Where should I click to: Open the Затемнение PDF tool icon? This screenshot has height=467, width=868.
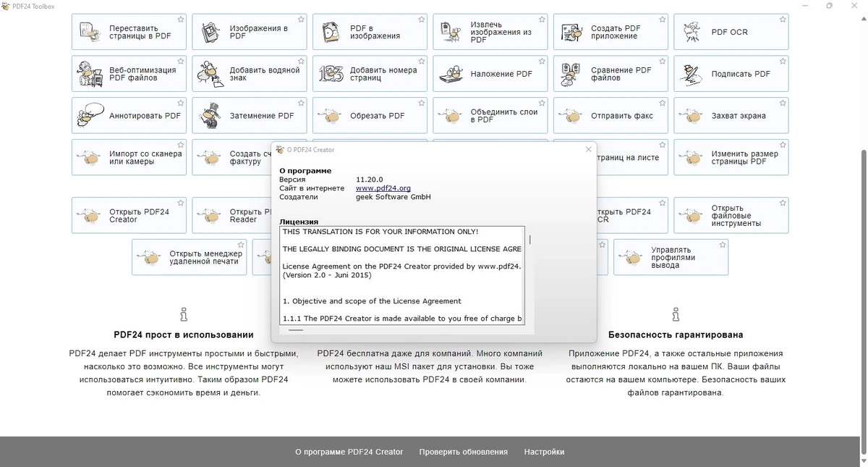point(210,116)
